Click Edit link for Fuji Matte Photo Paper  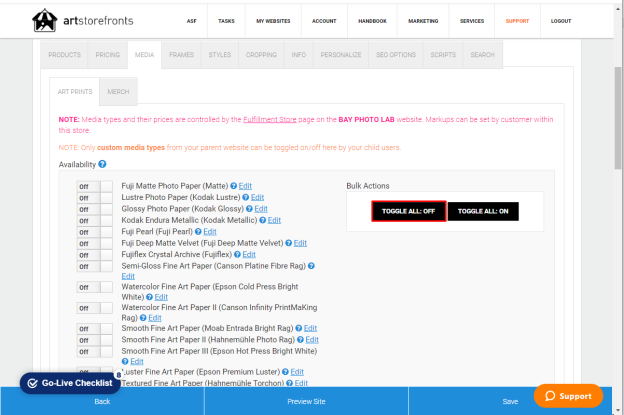point(245,186)
